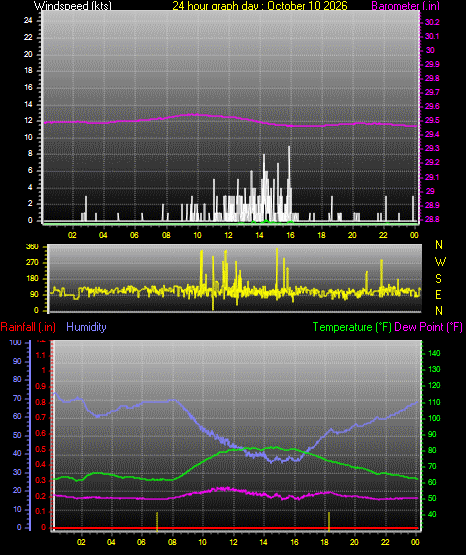Image resolution: width=466 pixels, height=555 pixels.
Task: Click the 0.1 rainfall scale value
Action: [41, 512]
